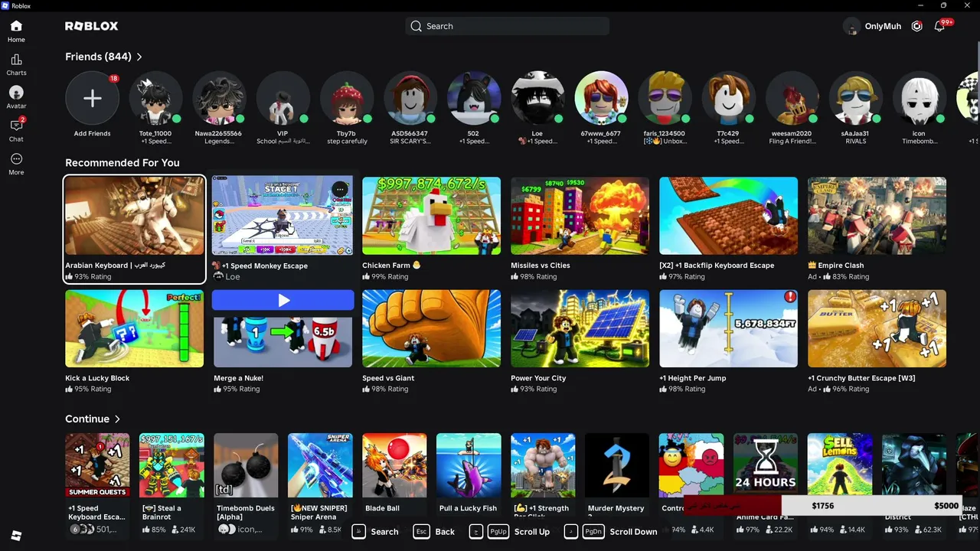980x551 pixels.
Task: Open friend faris_1234500 avatar
Action: pos(665,98)
